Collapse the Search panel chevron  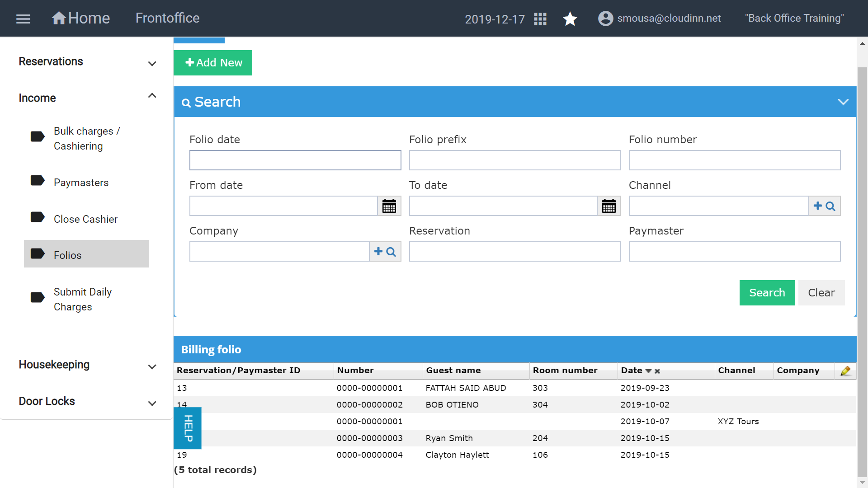point(843,102)
